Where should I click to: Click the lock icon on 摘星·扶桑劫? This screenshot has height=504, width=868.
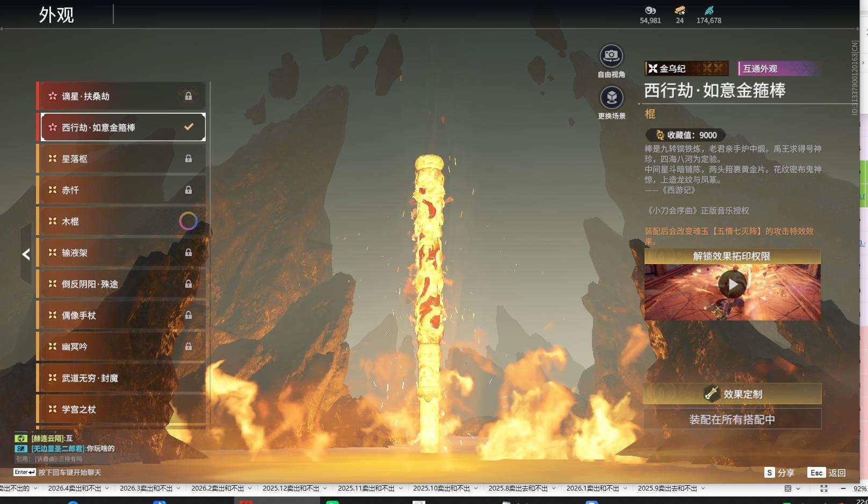pyautogui.click(x=189, y=96)
